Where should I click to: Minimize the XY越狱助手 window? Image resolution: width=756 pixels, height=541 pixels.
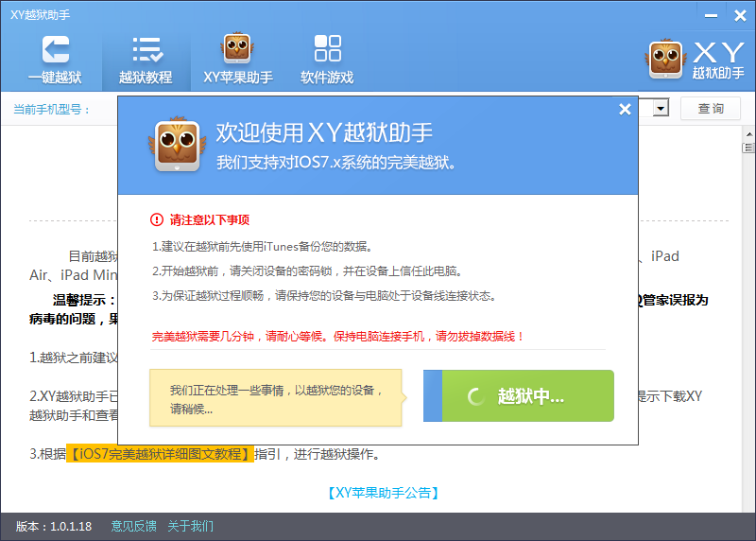711,16
